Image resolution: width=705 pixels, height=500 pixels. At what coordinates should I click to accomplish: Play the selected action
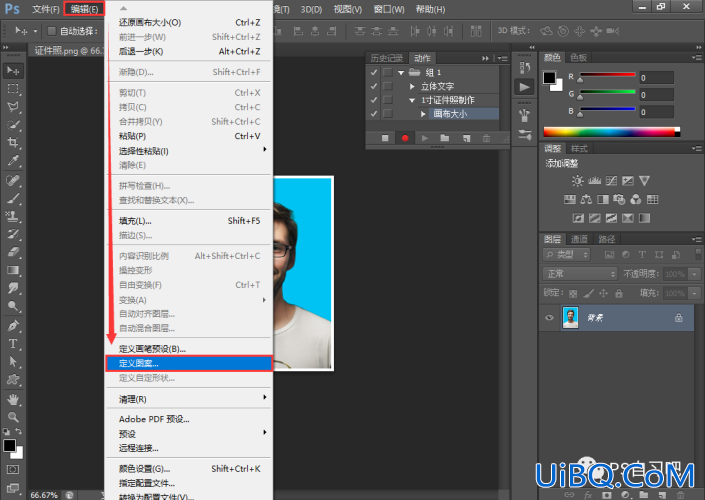(424, 138)
